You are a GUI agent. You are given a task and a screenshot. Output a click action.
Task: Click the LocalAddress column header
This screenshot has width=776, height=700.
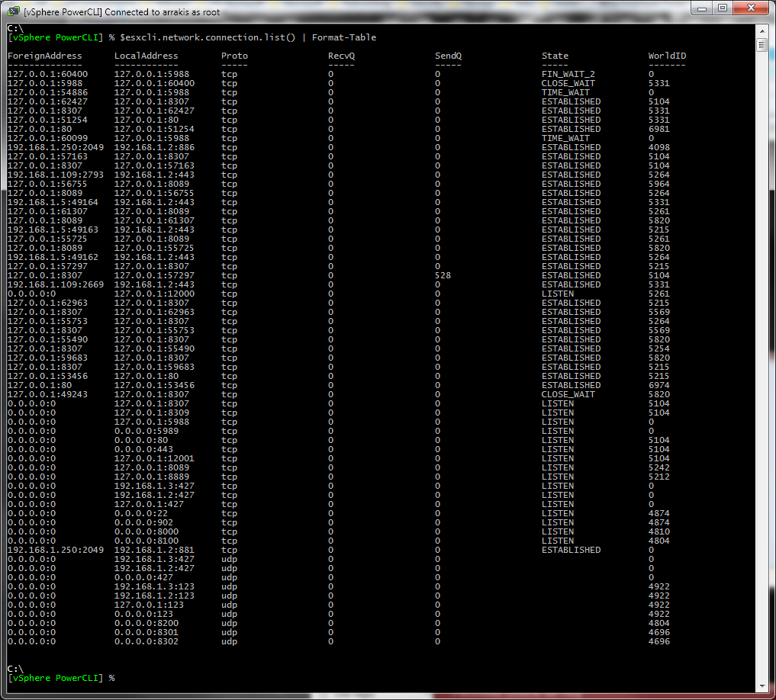(146, 56)
